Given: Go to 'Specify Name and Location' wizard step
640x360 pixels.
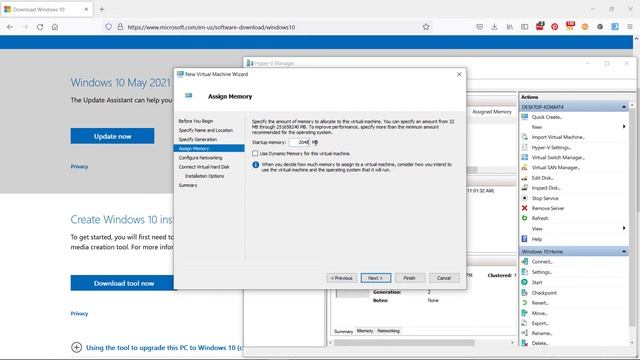Looking at the screenshot, I should (x=205, y=130).
